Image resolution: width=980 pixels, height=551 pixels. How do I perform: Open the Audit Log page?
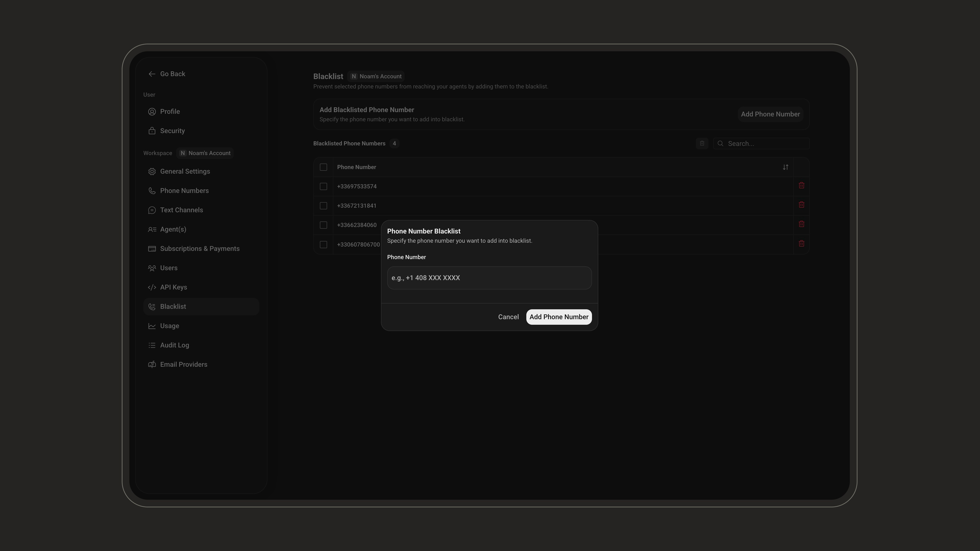point(201,345)
